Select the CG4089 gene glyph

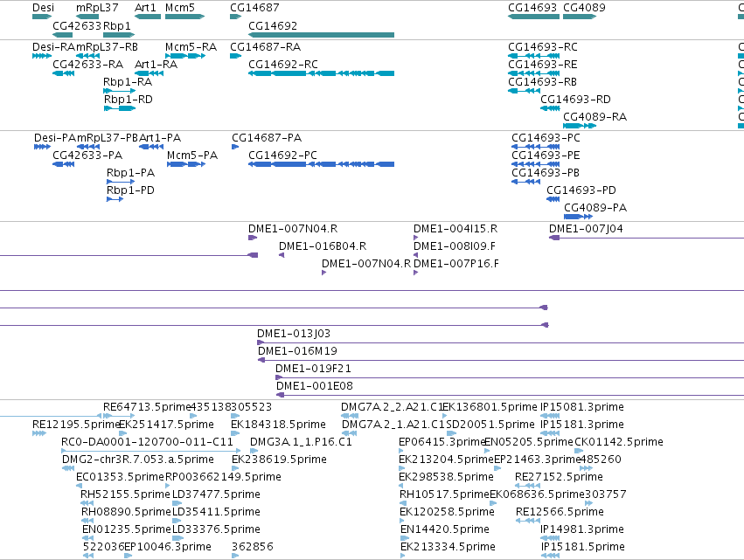click(x=580, y=17)
